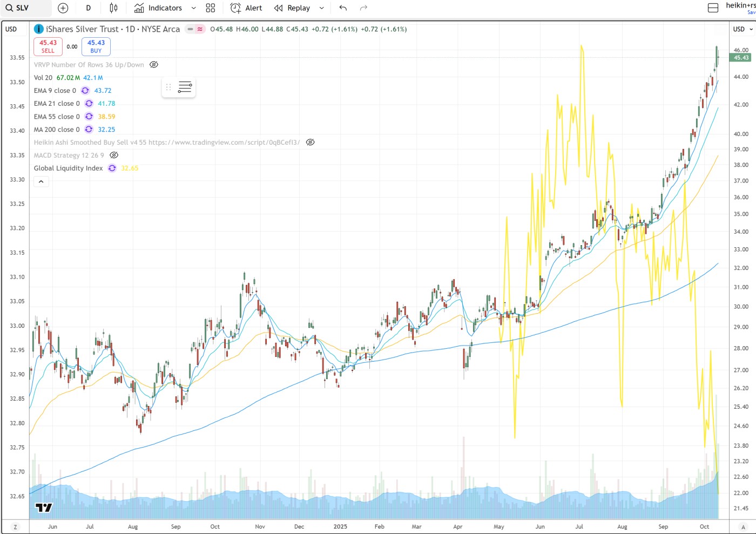The image size is (756, 534).
Task: Click the 45.43 SELL button
Action: (x=48, y=46)
